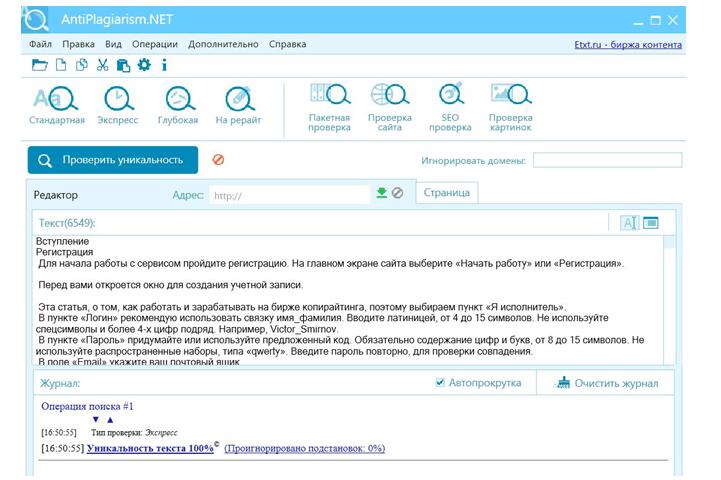
Task: Open the Операции menu
Action: [x=155, y=44]
